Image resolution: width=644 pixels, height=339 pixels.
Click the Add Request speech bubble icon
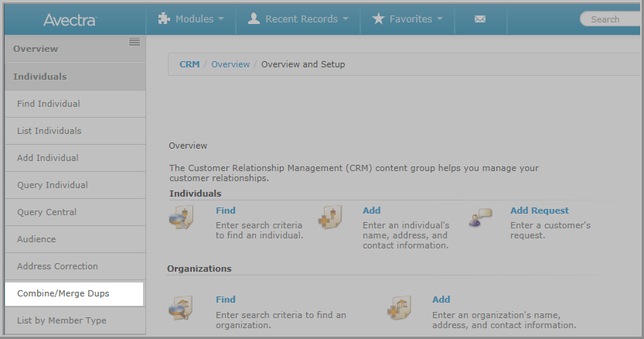(481, 217)
